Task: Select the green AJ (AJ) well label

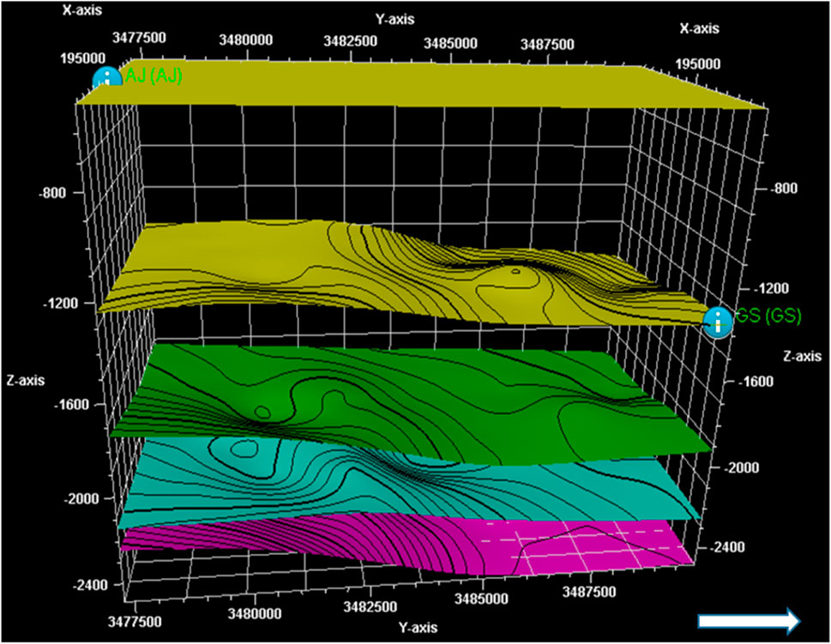Action: click(154, 75)
